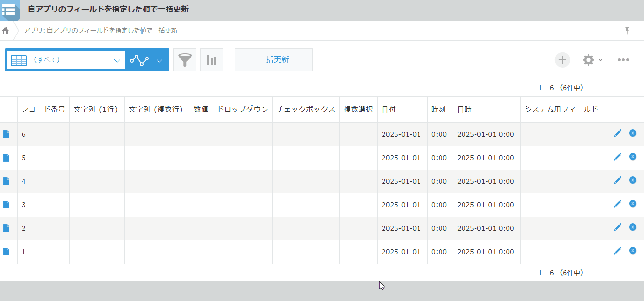Open the filter funnel icon
This screenshot has height=301, width=644.
point(184,60)
